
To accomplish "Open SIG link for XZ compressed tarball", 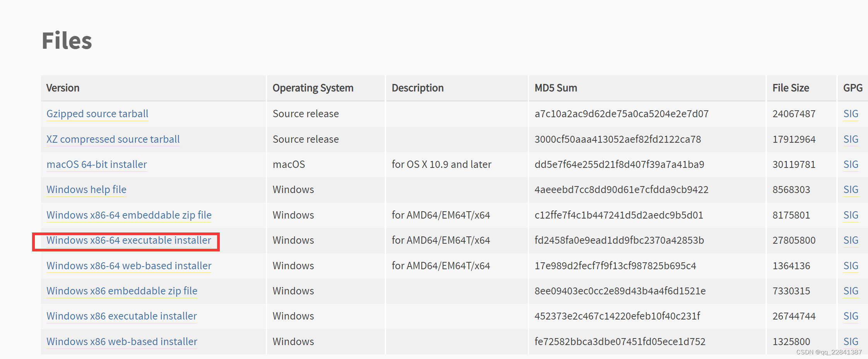I will (851, 139).
